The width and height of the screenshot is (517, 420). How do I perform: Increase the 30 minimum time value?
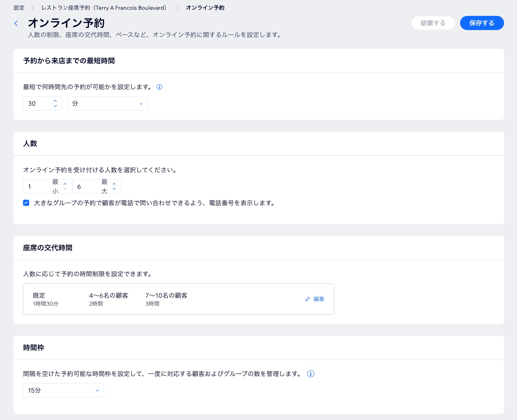point(55,101)
